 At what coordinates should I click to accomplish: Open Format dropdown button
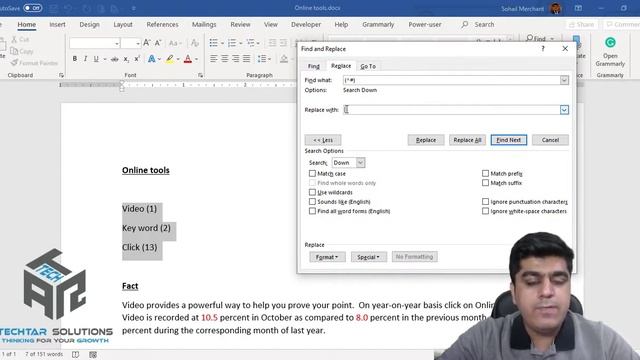click(327, 257)
